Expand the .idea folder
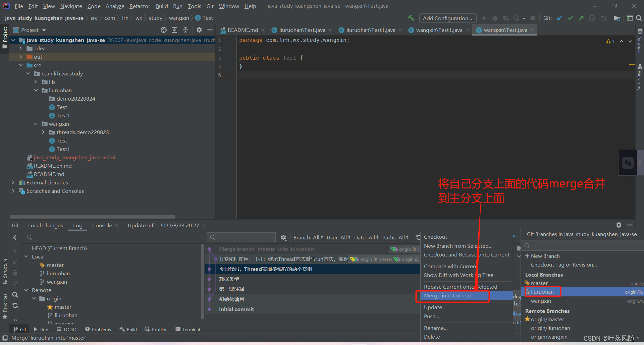Viewport: 644px width, 345px height. point(21,48)
